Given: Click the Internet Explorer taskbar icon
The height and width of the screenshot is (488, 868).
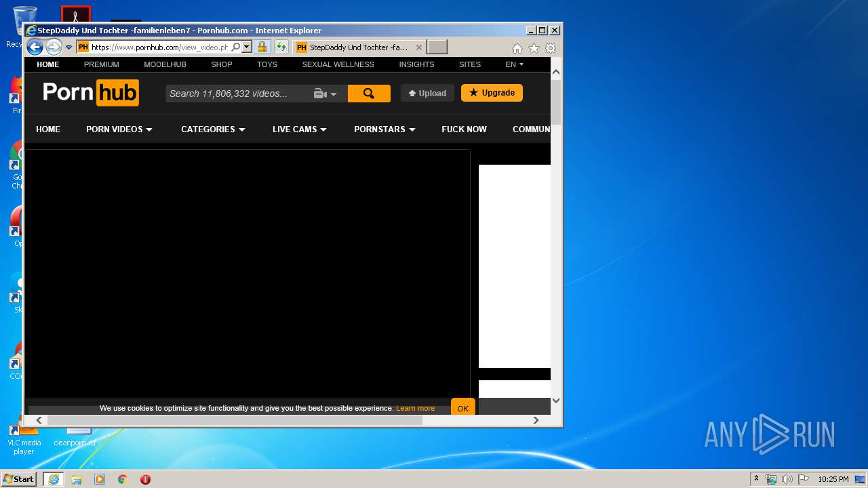Looking at the screenshot, I should [54, 479].
